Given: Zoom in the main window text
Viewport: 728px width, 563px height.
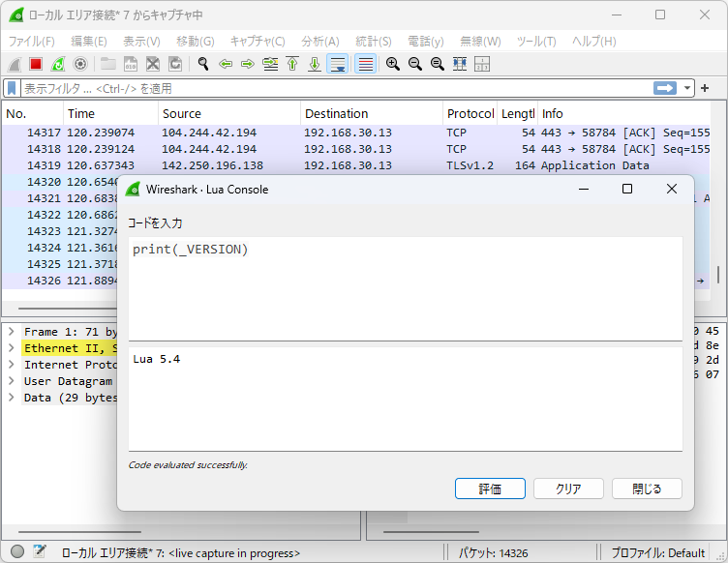Looking at the screenshot, I should click(393, 64).
